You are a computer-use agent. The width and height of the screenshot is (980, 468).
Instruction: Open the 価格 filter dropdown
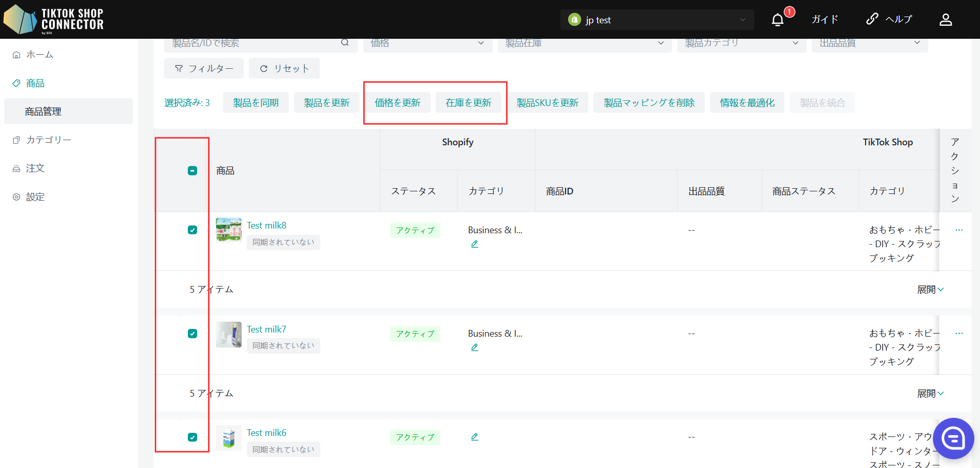[427, 44]
